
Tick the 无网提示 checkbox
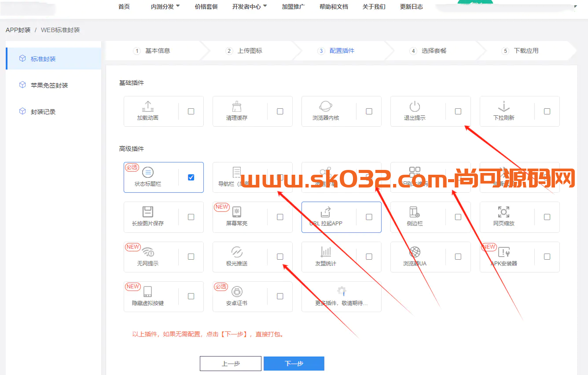[x=191, y=257]
